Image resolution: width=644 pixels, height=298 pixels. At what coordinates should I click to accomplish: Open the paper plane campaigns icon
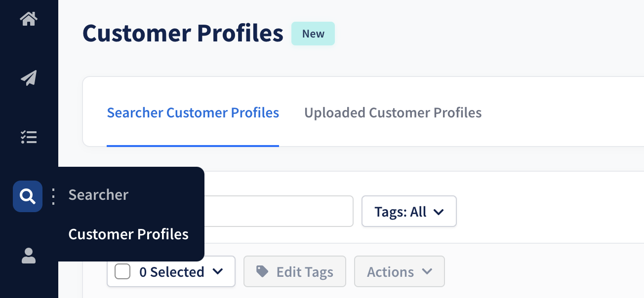(x=29, y=78)
